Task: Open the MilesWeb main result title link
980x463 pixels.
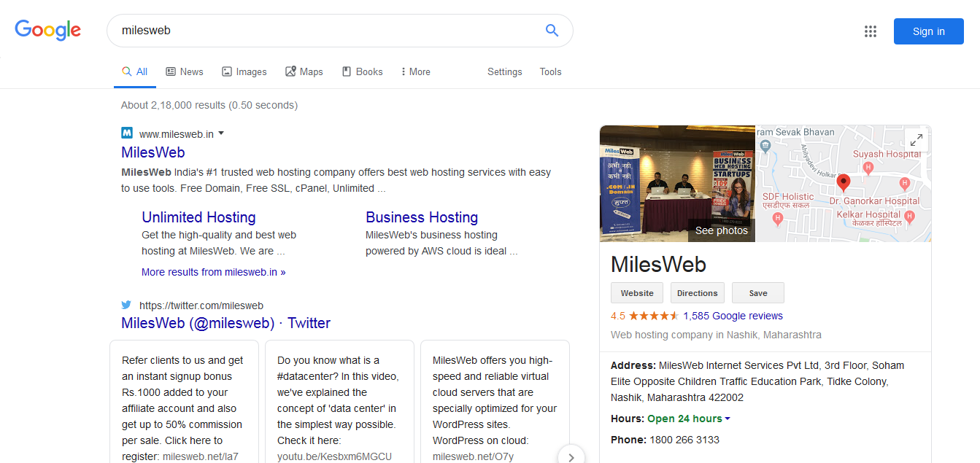Action: pos(153,152)
